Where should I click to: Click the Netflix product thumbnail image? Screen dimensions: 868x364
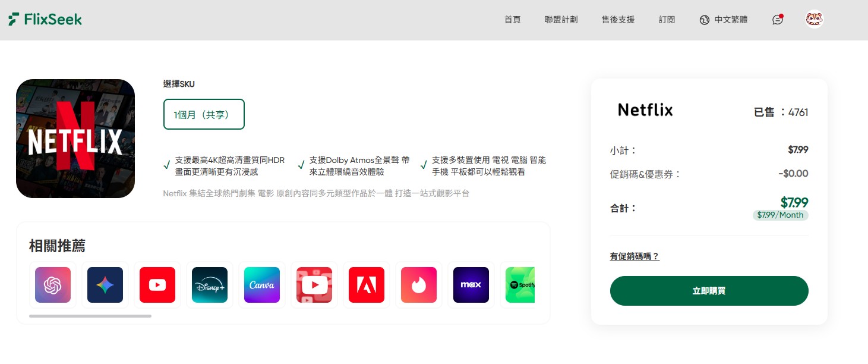(75, 139)
